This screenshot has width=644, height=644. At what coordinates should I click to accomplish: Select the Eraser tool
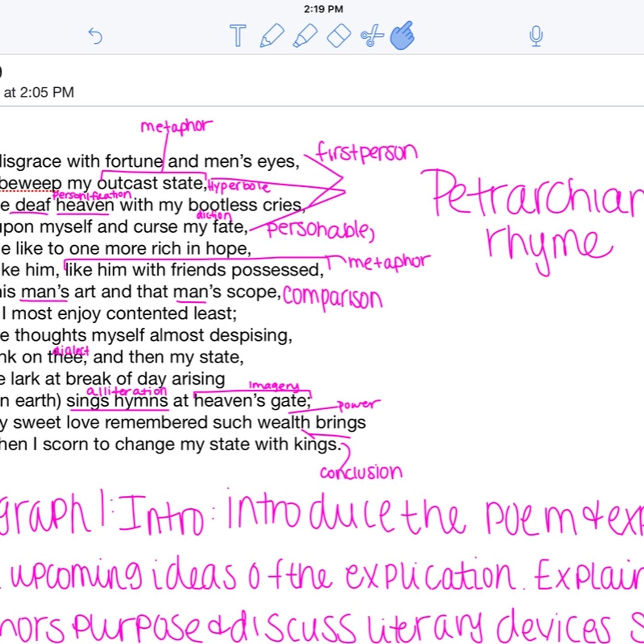pyautogui.click(x=339, y=36)
